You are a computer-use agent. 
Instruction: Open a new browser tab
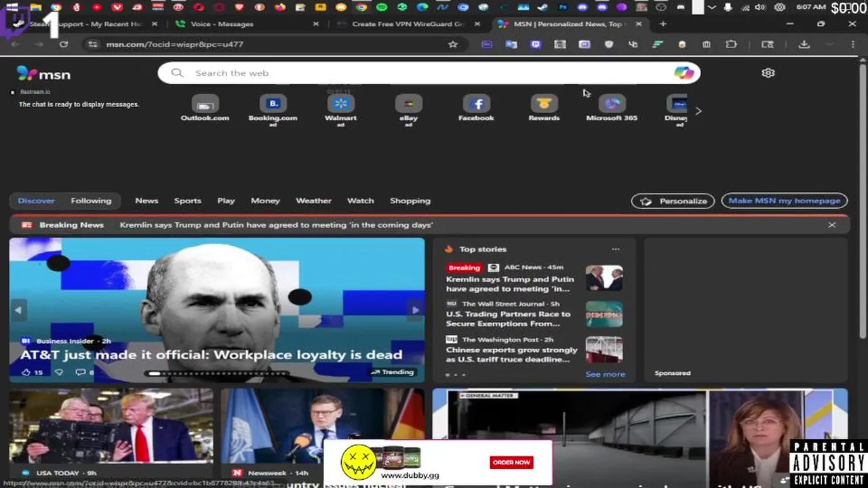663,24
